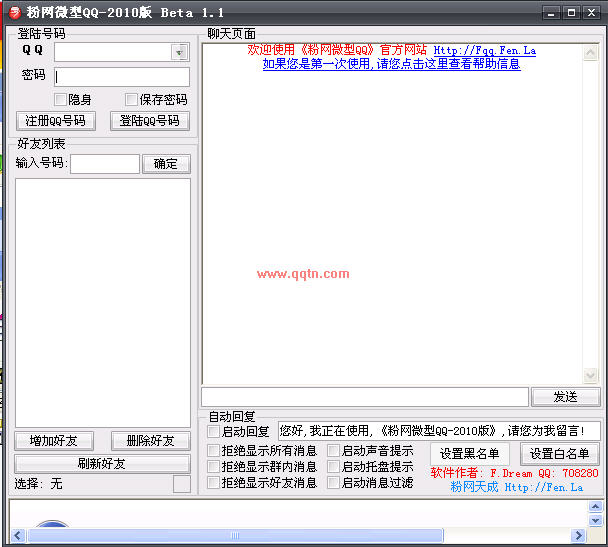Image resolution: width=608 pixels, height=547 pixels.
Task: Click the 增加好友 add friend button
Action: pyautogui.click(x=54, y=441)
